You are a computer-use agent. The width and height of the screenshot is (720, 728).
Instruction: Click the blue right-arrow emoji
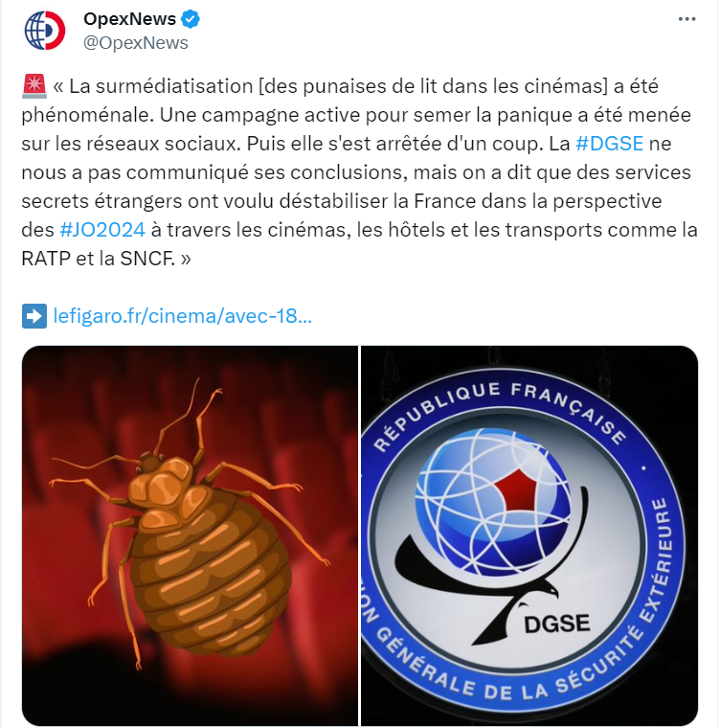(34, 316)
